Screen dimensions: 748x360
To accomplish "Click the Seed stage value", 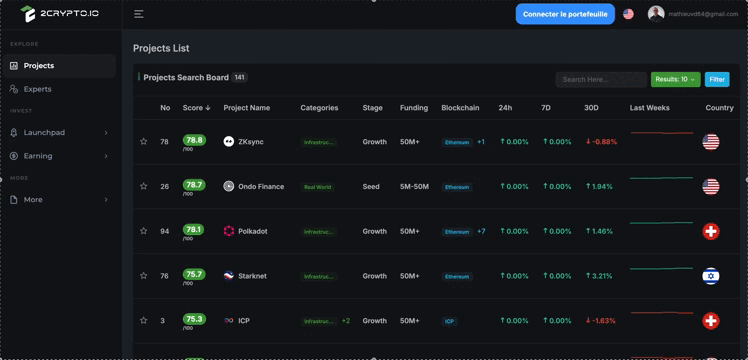I will [371, 186].
